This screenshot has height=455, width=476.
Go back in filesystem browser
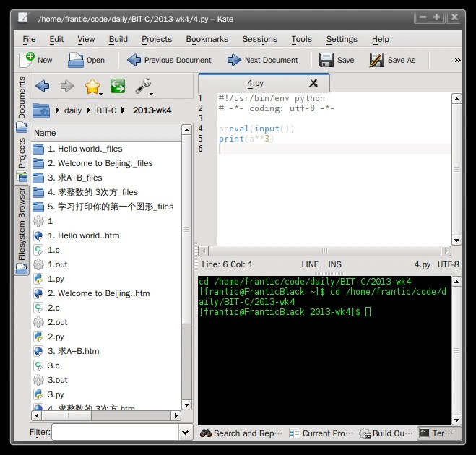pos(42,87)
